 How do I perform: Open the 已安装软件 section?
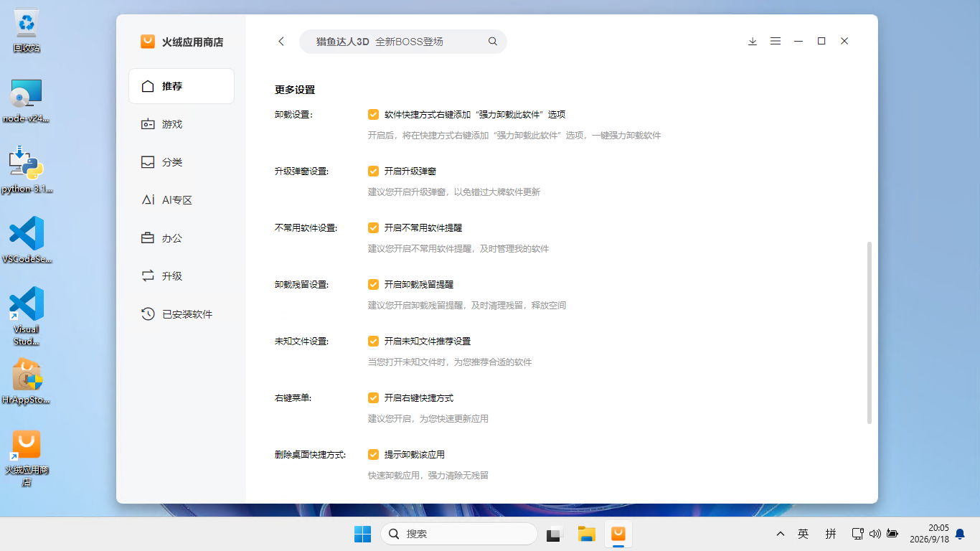[182, 314]
